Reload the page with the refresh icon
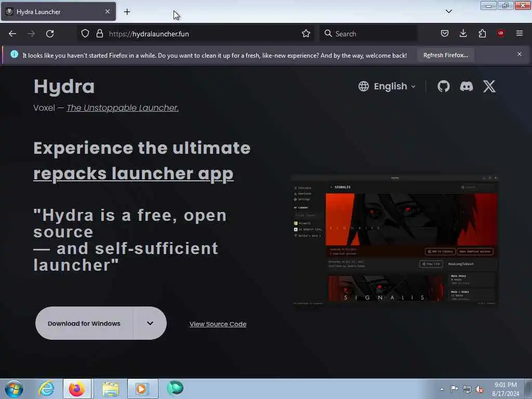The height and width of the screenshot is (399, 532). coord(50,34)
